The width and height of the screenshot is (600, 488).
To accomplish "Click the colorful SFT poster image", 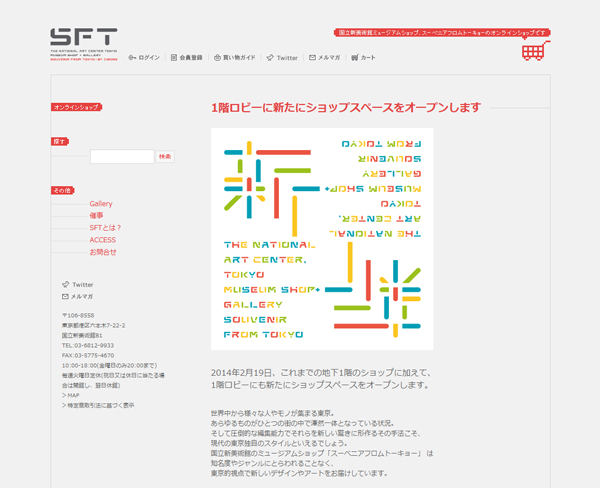I will point(322,239).
